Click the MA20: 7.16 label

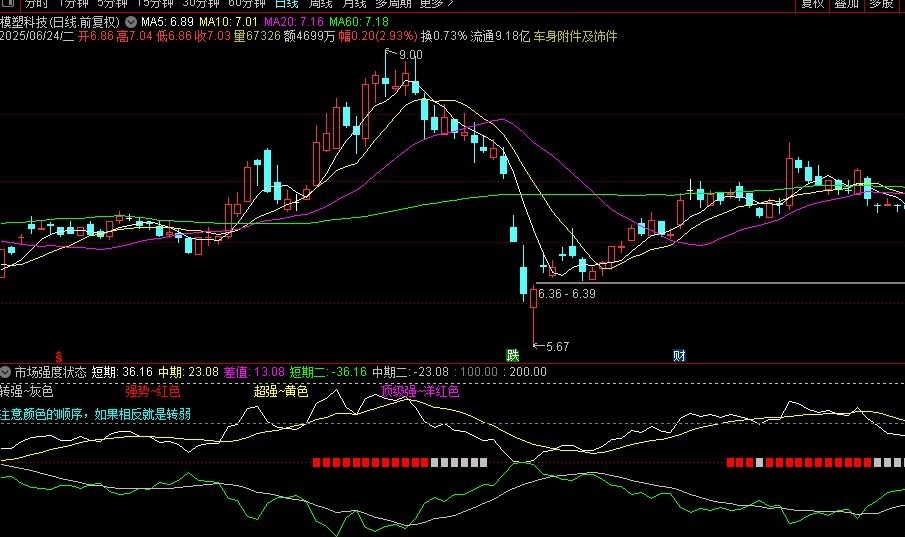[x=294, y=22]
